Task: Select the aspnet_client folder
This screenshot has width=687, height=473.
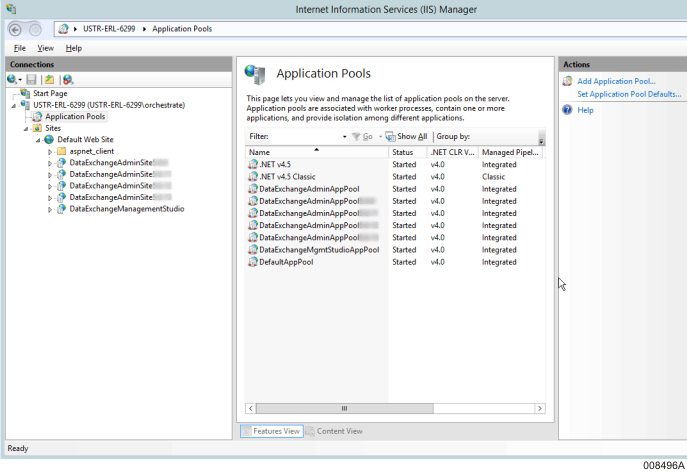Action: (92, 151)
